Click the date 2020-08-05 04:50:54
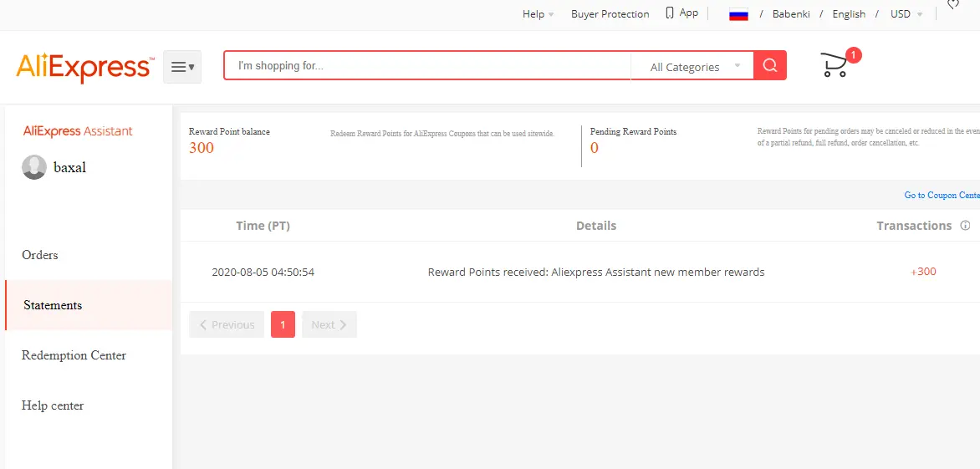 [x=263, y=273]
